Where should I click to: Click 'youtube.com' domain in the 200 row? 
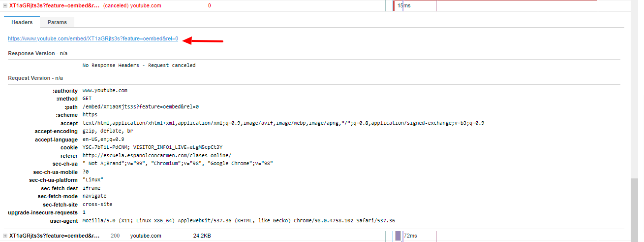(x=146, y=236)
